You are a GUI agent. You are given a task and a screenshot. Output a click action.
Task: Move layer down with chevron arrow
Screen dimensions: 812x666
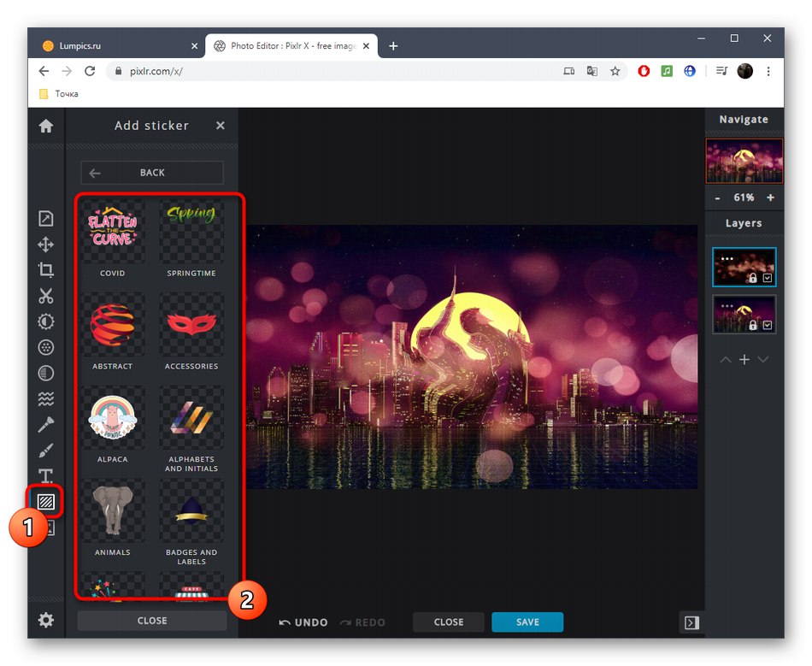tap(762, 359)
